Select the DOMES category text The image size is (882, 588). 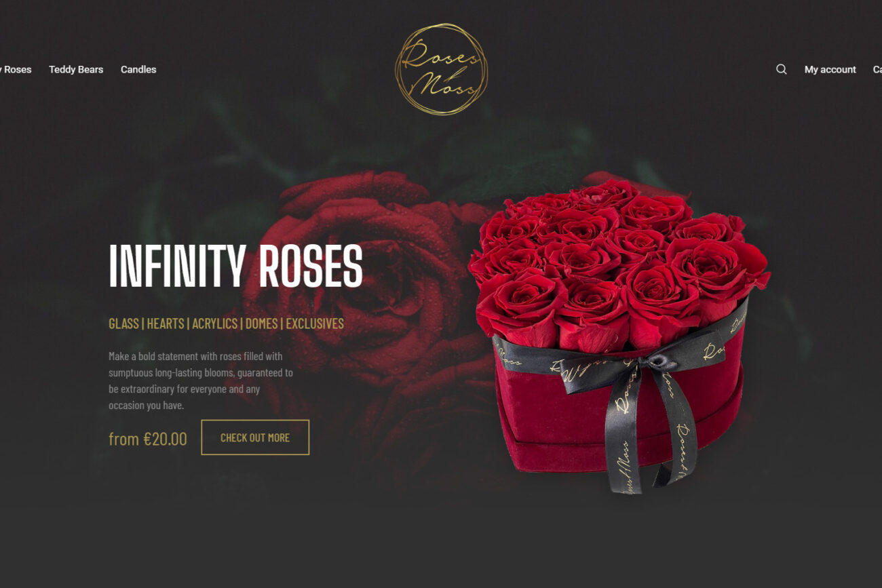[262, 324]
